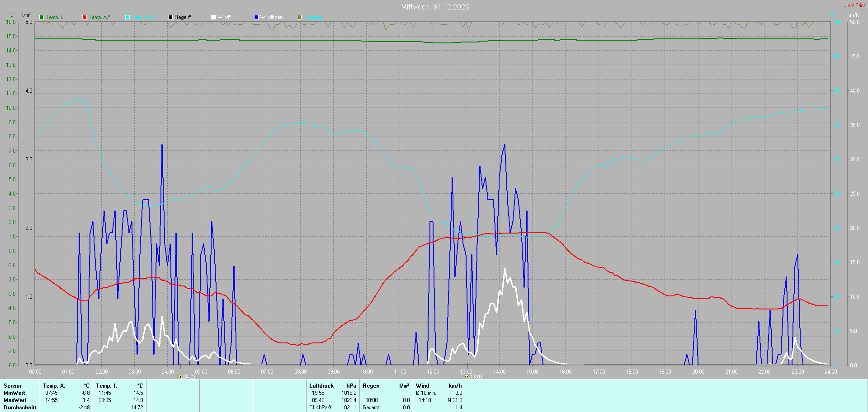Click the blue Windböen legend swatch
868x412 pixels.
(x=256, y=17)
